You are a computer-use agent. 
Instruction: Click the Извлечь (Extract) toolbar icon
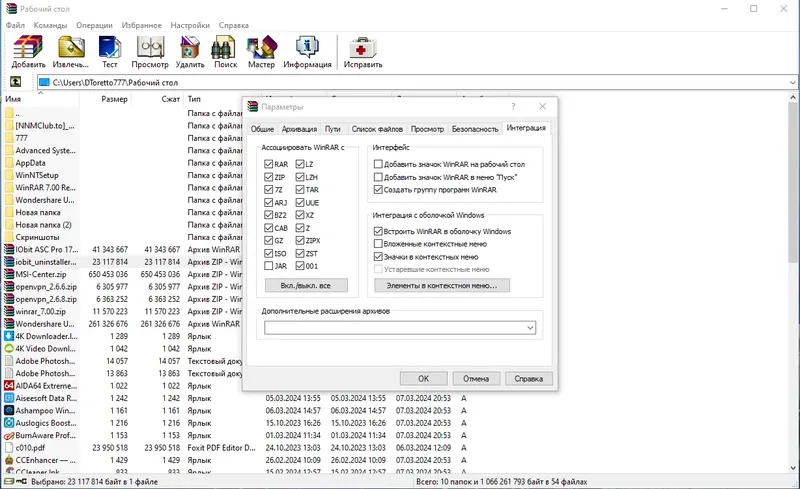[x=70, y=52]
